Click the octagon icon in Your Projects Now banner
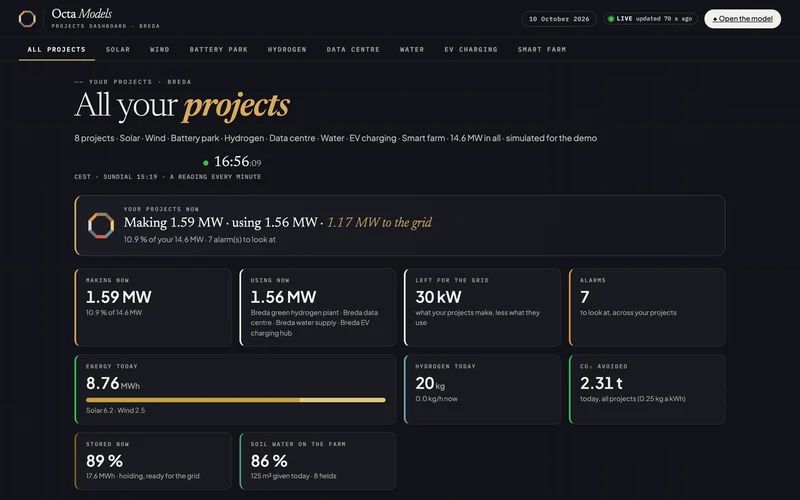800x500 pixels. [x=101, y=226]
